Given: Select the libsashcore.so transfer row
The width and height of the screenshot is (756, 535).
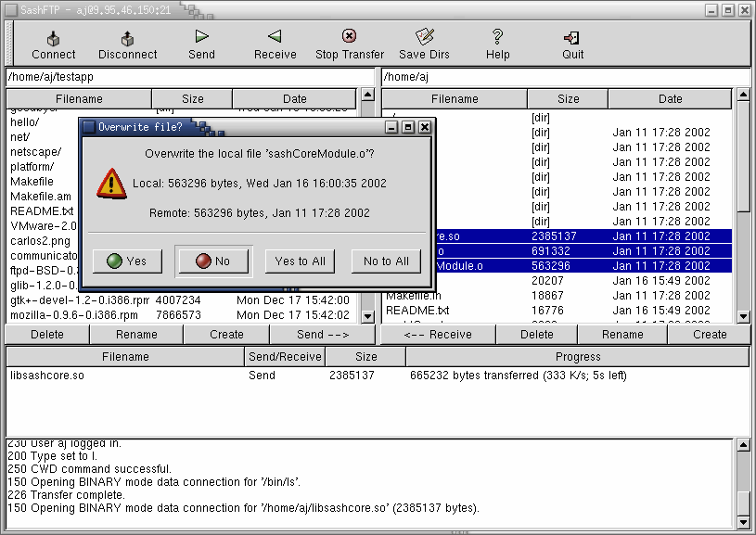Looking at the screenshot, I should click(x=378, y=376).
